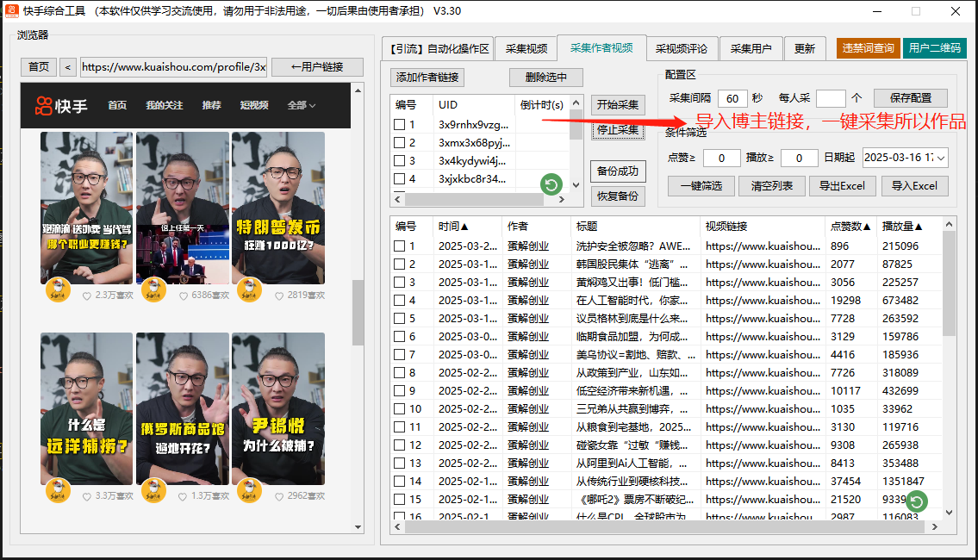Click heart icon beside 6386喜欢
Image resolution: width=978 pixels, height=560 pixels.
(183, 296)
